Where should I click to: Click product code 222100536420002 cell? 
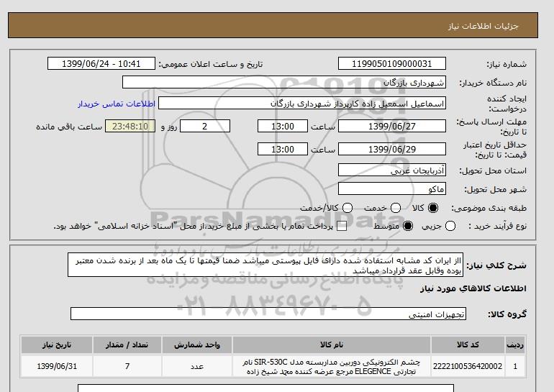468,366
